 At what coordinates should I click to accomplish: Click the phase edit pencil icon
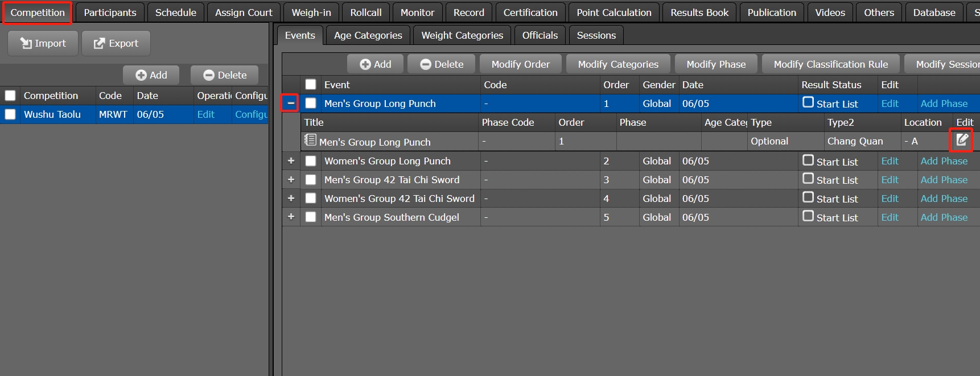tap(961, 140)
